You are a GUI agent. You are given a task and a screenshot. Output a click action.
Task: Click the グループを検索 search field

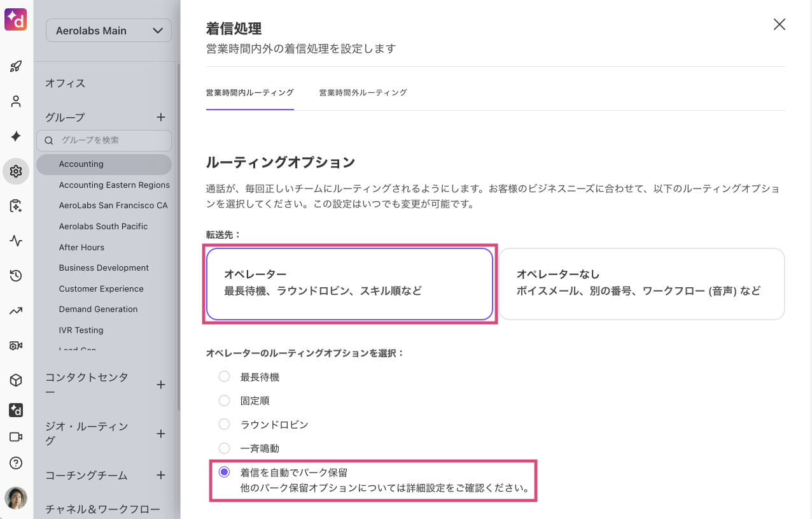click(108, 140)
